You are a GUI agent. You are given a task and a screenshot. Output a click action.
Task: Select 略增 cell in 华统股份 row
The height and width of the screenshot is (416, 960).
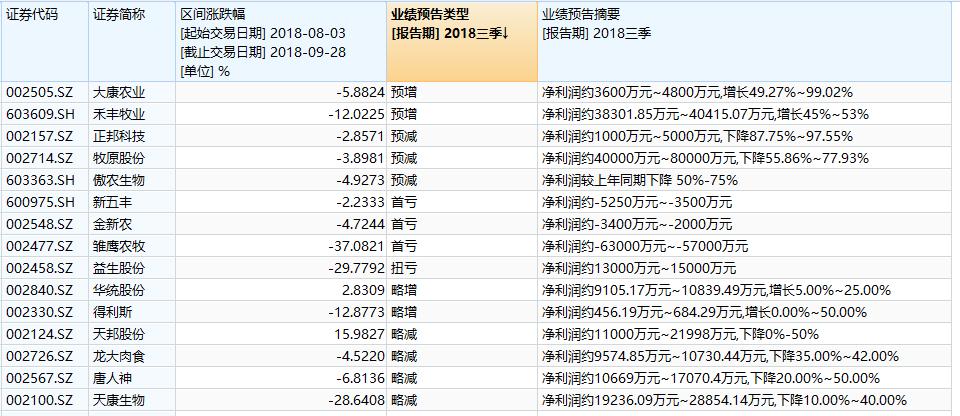[x=462, y=290]
